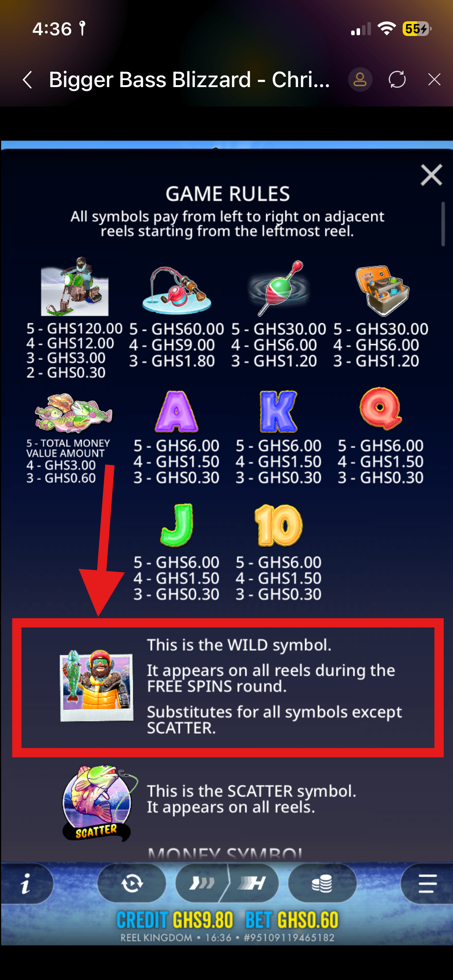The width and height of the screenshot is (453, 980).
Task: Go back using the left chevron
Action: [27, 80]
